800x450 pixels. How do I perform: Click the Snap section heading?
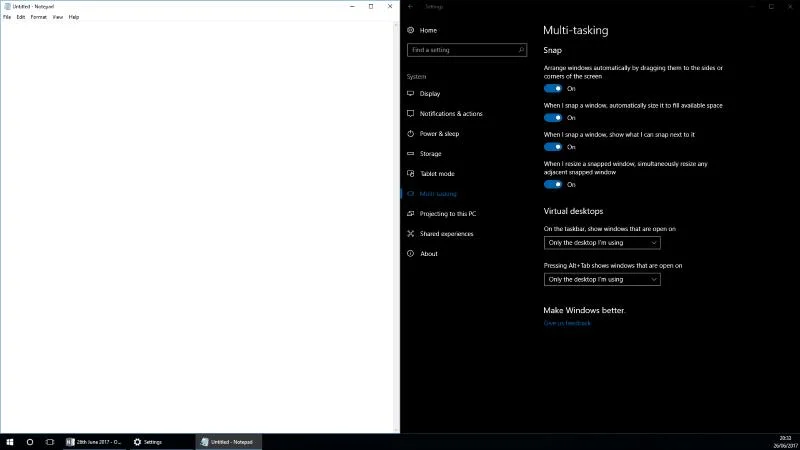(553, 51)
